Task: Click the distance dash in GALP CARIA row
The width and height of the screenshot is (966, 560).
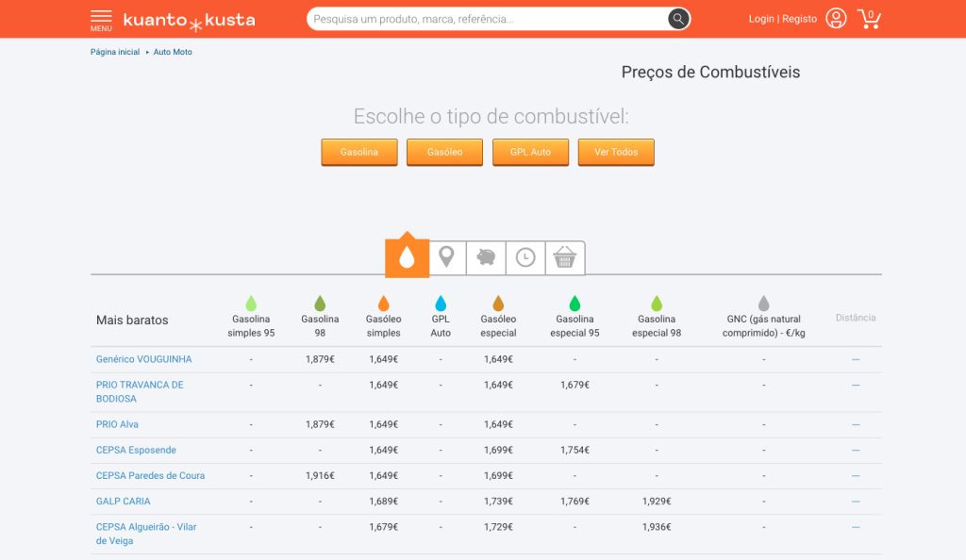Action: [x=856, y=502]
